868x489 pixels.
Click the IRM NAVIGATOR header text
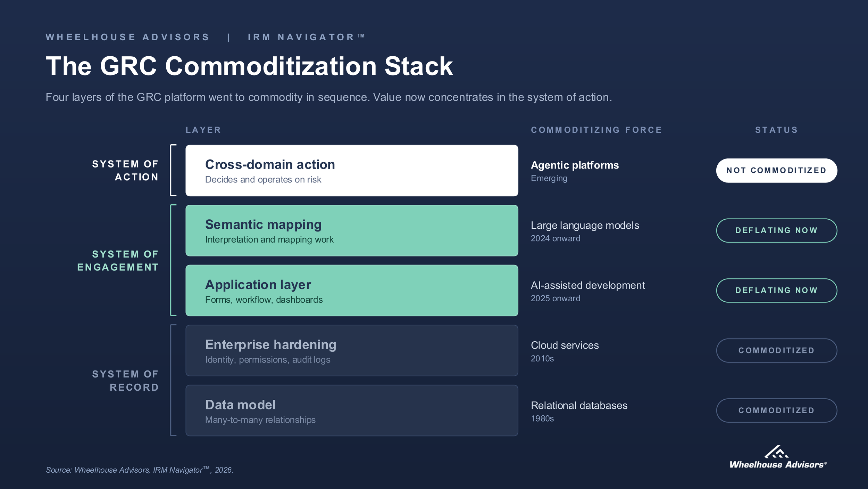pyautogui.click(x=306, y=37)
